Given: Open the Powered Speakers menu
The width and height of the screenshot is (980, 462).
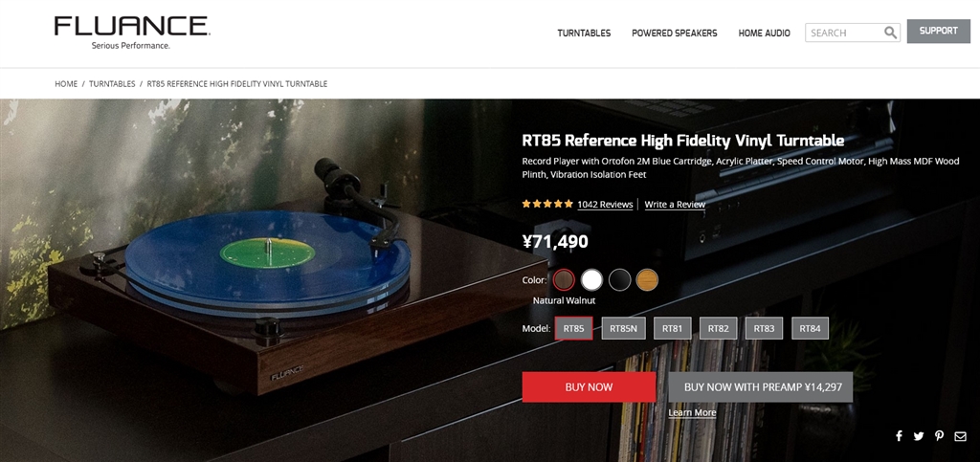Looking at the screenshot, I should point(675,33).
